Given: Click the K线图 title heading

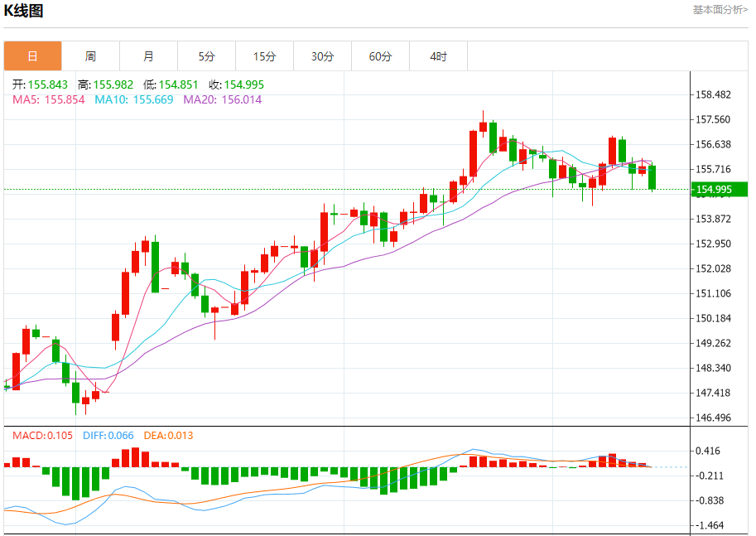Looking at the screenshot, I should pos(24,11).
